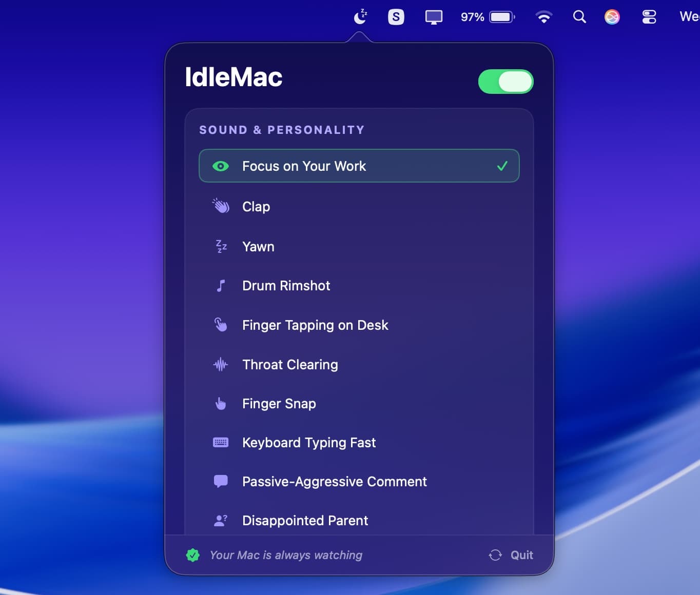Select Finger Snap sound
The height and width of the screenshot is (595, 700).
pyautogui.click(x=359, y=404)
